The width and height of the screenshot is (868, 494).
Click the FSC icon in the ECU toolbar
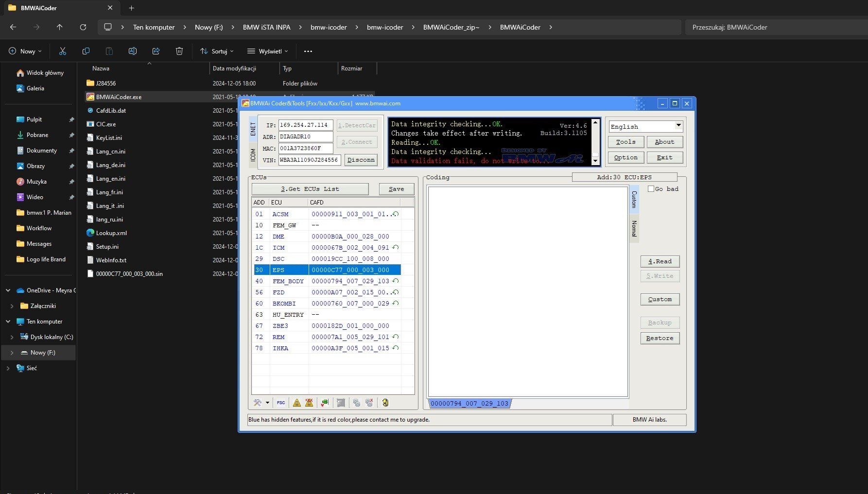(x=281, y=403)
